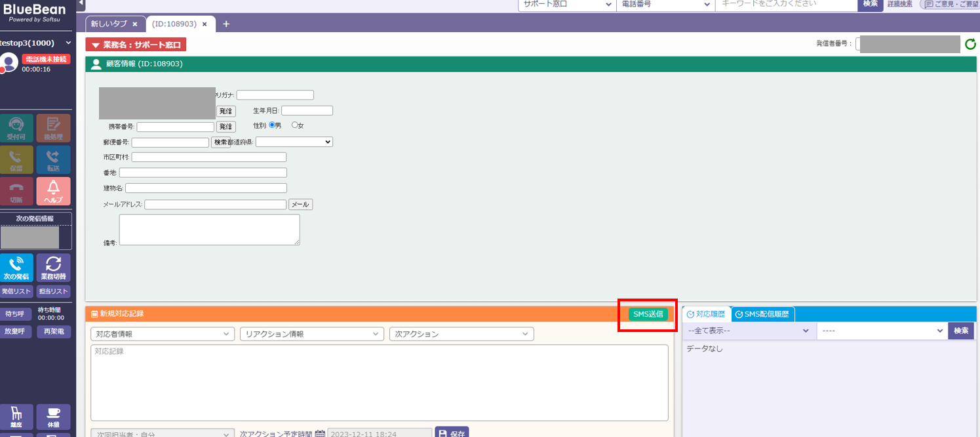Click the SMS送信 button

648,314
